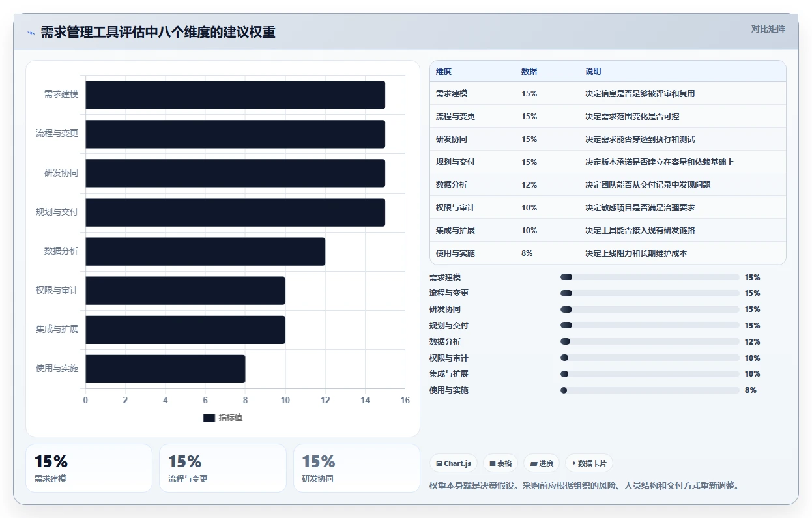This screenshot has width=812, height=518.
Task: Click the 研发协同 progress bar
Action: pos(650,309)
